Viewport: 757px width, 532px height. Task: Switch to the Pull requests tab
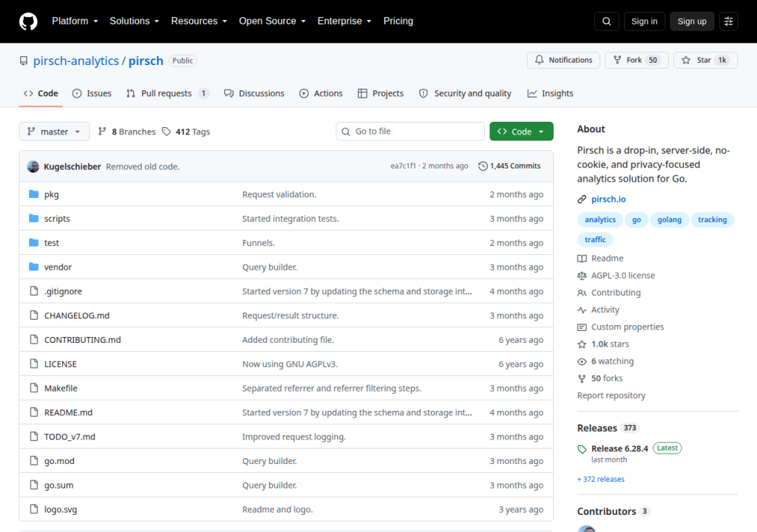pyautogui.click(x=168, y=93)
